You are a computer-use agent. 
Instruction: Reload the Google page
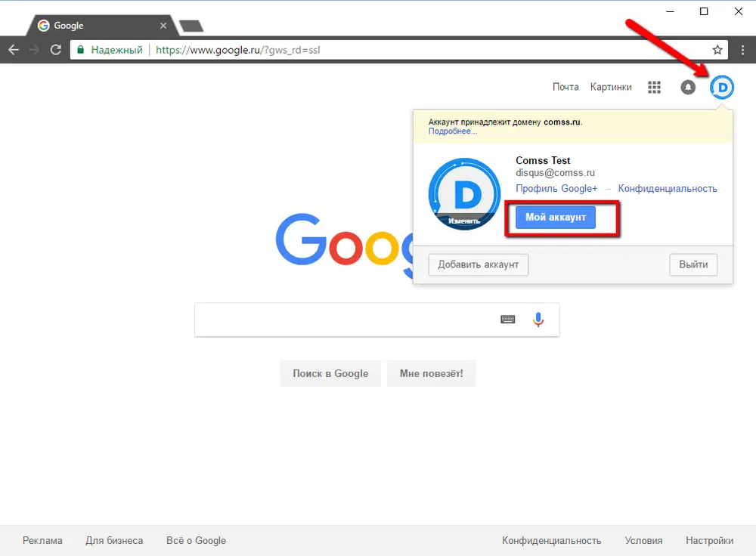tap(55, 50)
